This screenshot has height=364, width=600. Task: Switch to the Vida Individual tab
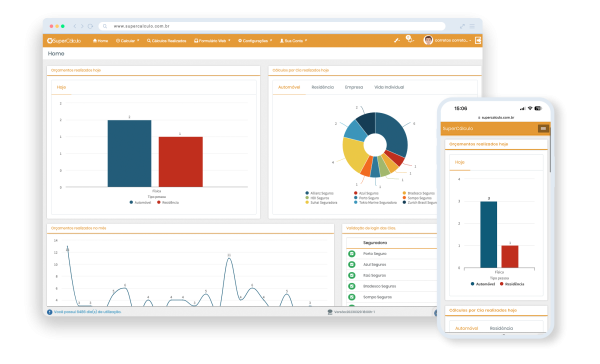click(389, 87)
